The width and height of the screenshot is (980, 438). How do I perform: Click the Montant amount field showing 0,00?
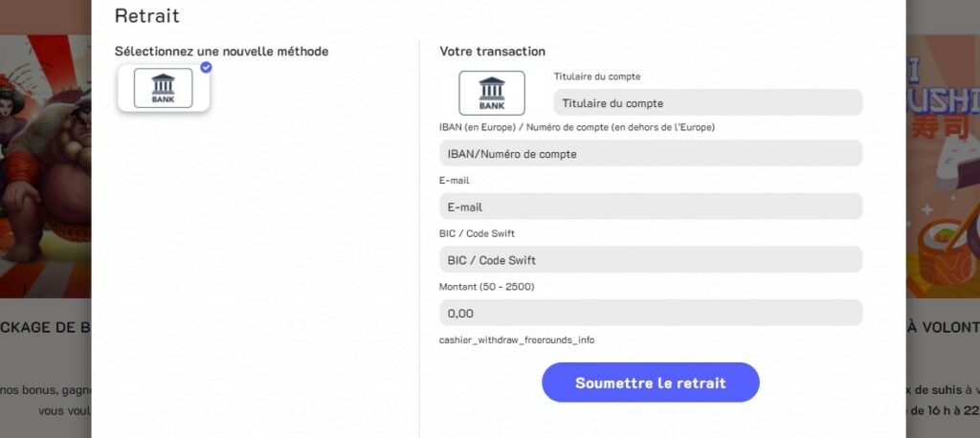(x=651, y=313)
